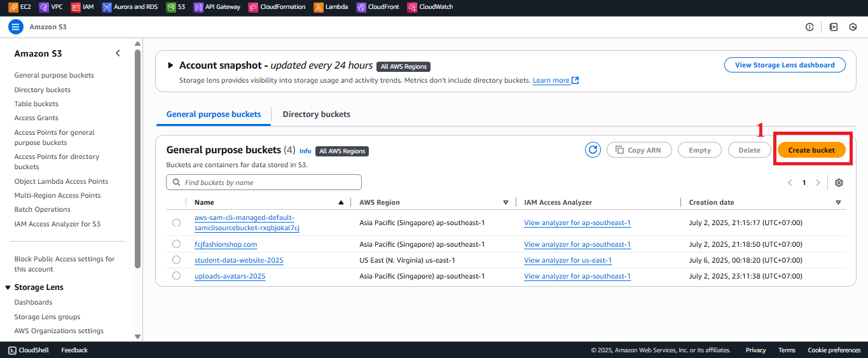Refresh the general purpose buckets list
This screenshot has height=358, width=868.
click(593, 150)
